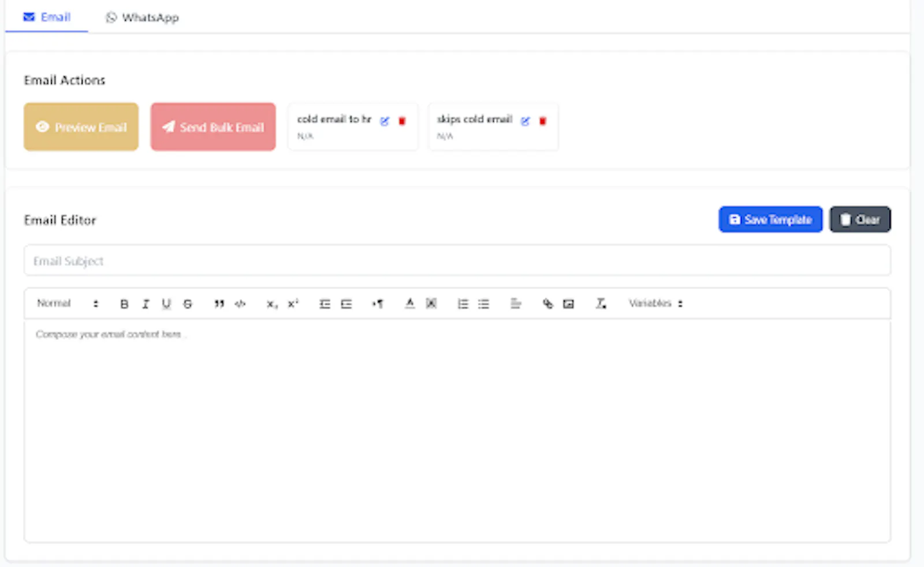Apply superscript formatting

tap(293, 304)
